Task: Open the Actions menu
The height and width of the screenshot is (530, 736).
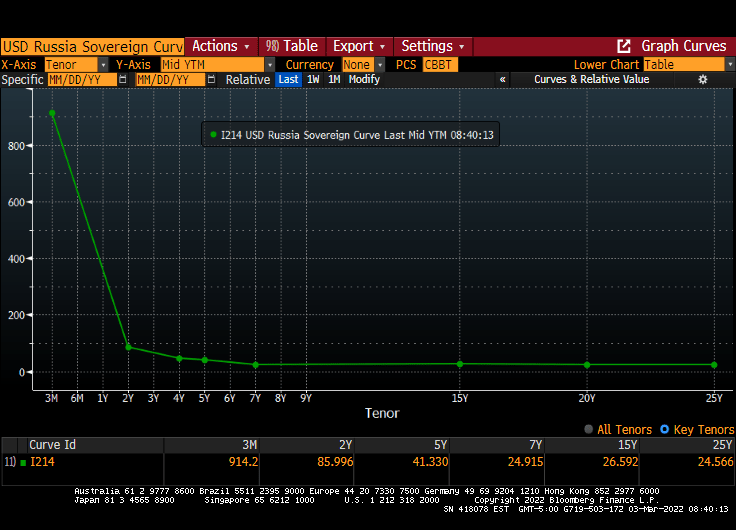Action: [221, 46]
